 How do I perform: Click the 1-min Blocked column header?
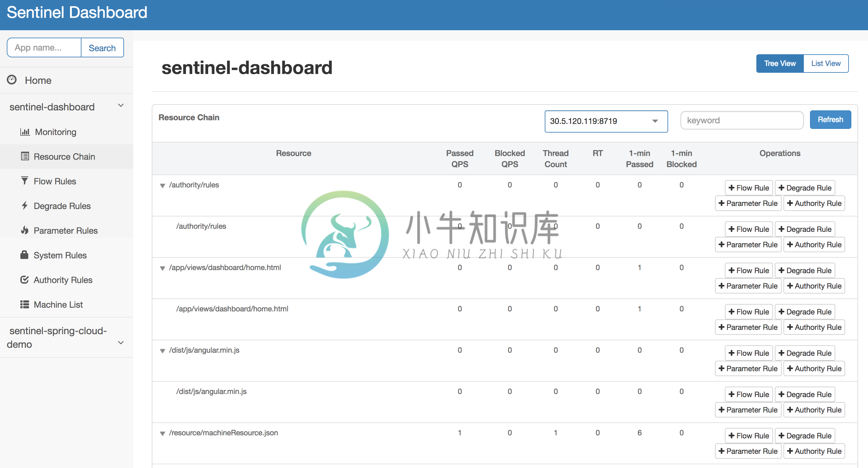(681, 158)
